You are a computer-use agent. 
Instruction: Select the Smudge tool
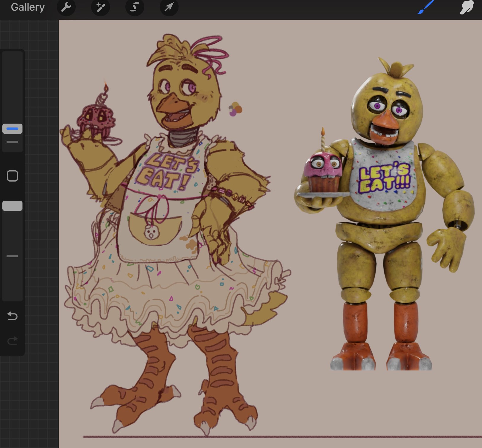(x=467, y=7)
